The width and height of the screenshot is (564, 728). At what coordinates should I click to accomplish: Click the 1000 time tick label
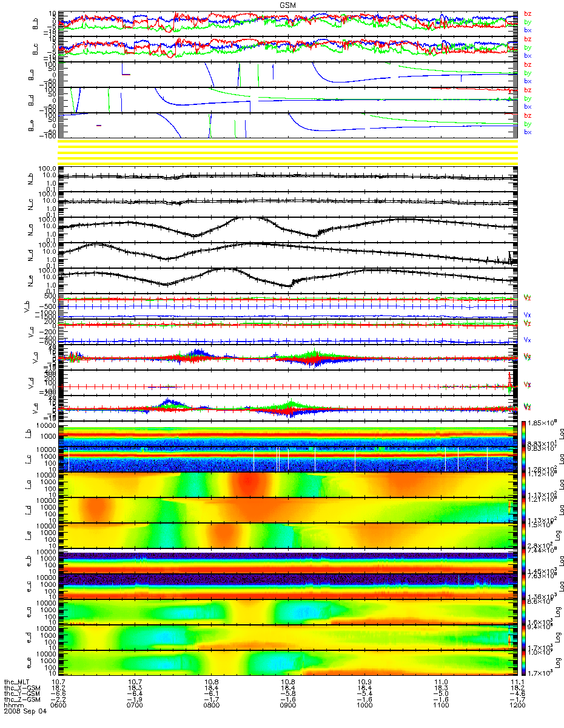pyautogui.click(x=364, y=706)
